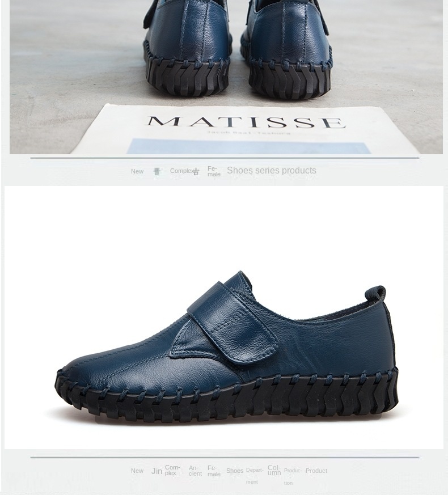Viewport: 448px width, 495px height.
Task: Select 'Fe-male' text in the upper caption
Action: tap(214, 171)
